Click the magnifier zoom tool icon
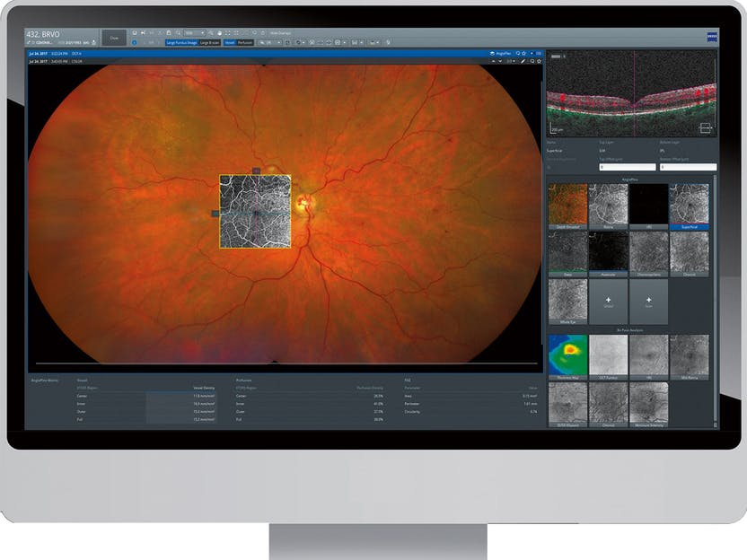 pos(178,33)
